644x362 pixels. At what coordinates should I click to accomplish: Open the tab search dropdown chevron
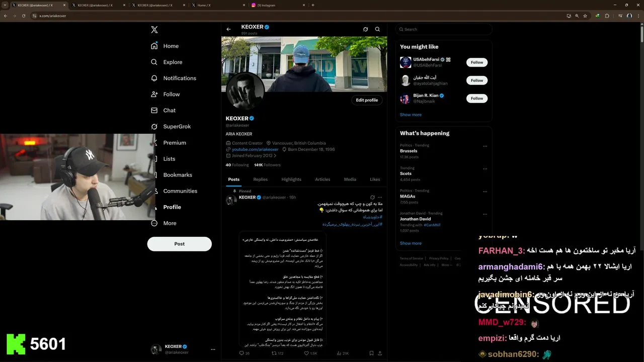[x=5, y=5]
